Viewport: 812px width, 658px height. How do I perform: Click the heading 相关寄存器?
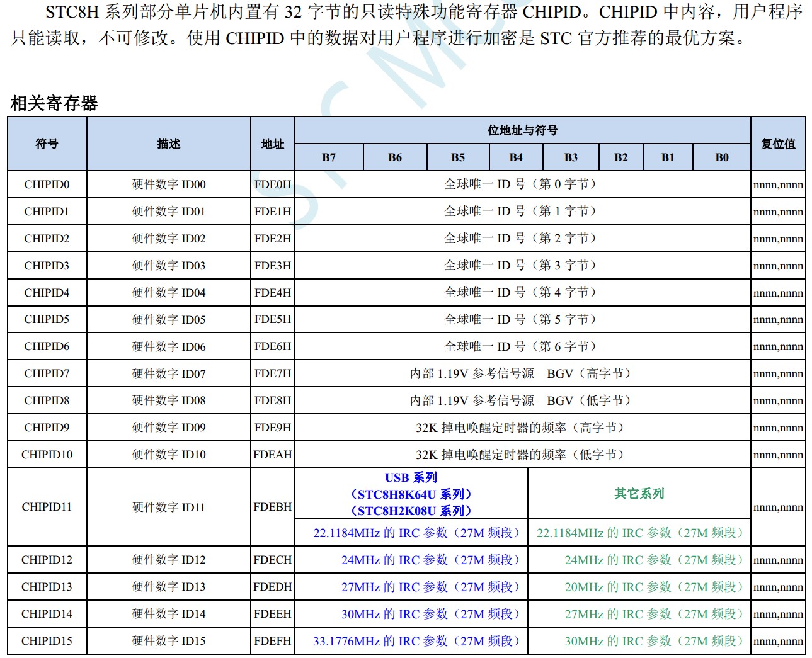point(54,103)
